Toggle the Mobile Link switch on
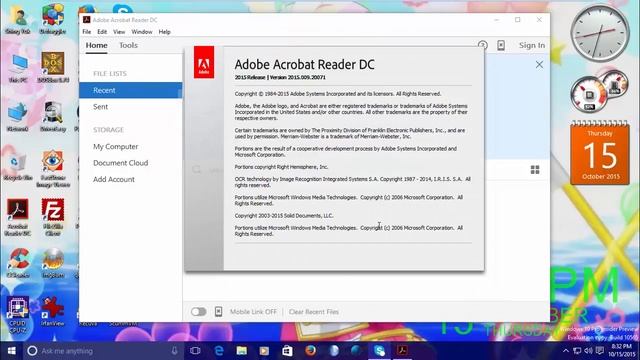 point(198,311)
